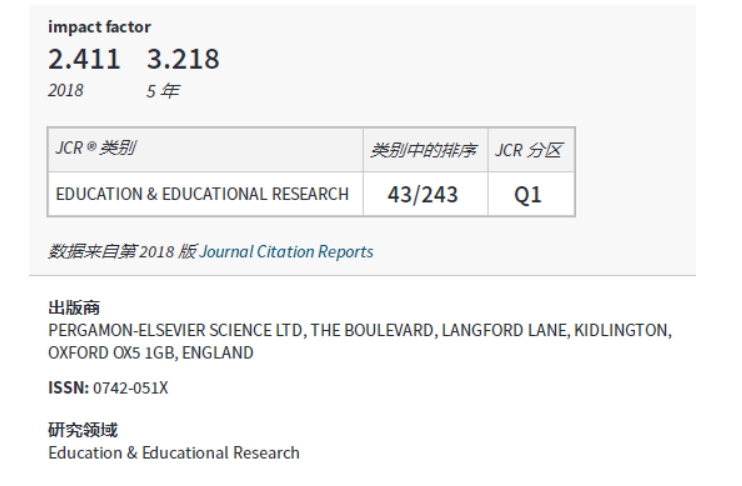Open the Journal Citation Reports link
Screen dimensions: 742x486
click(286, 251)
